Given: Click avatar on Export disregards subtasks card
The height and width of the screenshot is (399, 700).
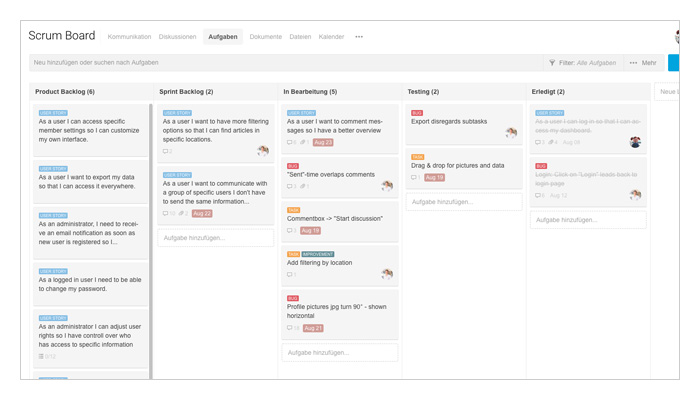Looking at the screenshot, I should [x=511, y=132].
